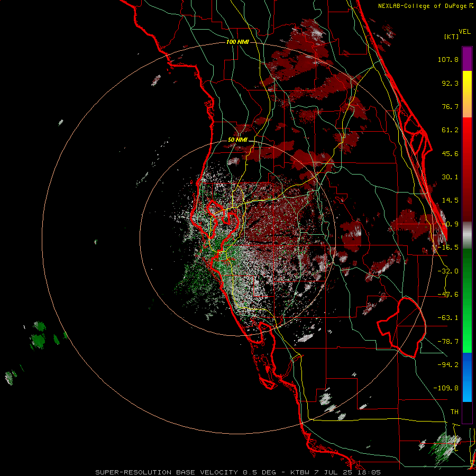
Task: Click the TH label on color scale
Action: click(454, 412)
